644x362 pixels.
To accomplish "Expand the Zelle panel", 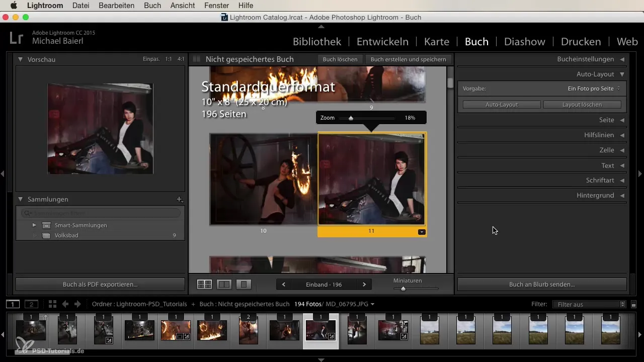I will point(622,150).
